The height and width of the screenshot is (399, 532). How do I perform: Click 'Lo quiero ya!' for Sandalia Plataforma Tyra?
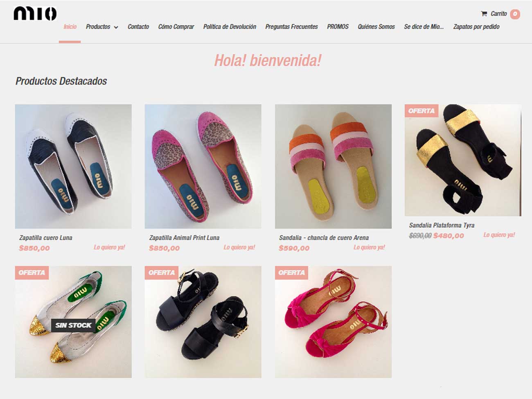[x=499, y=235]
